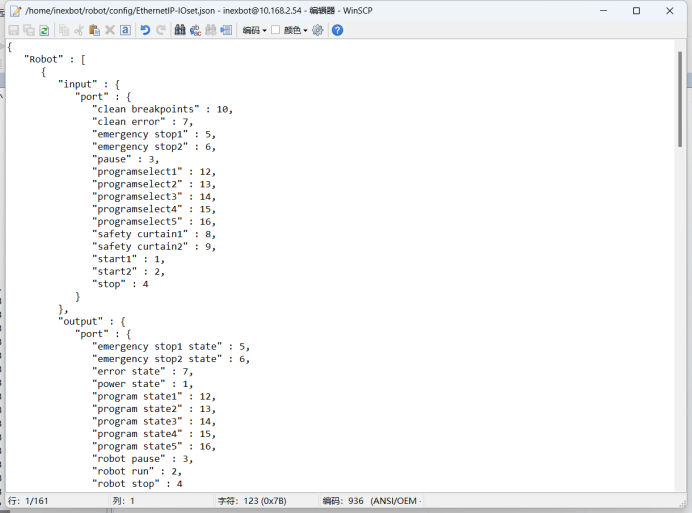This screenshot has width=692, height=513.
Task: Click the Reload file icon
Action: click(44, 30)
